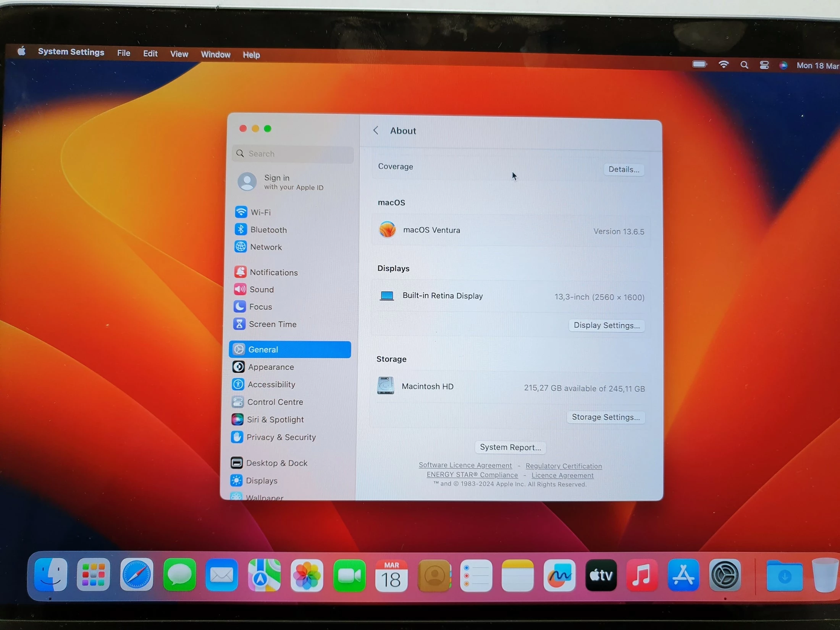Open Software Licence Agreement link
The width and height of the screenshot is (840, 630).
465,465
